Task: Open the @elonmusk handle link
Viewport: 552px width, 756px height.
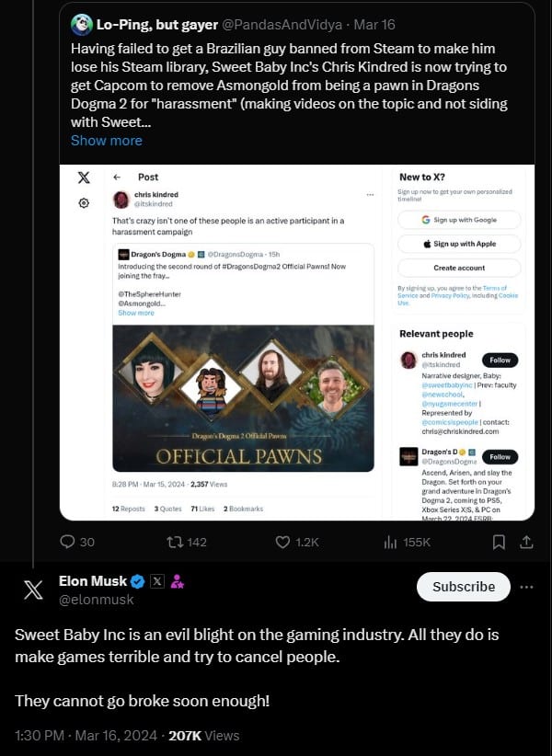Action: (x=97, y=600)
